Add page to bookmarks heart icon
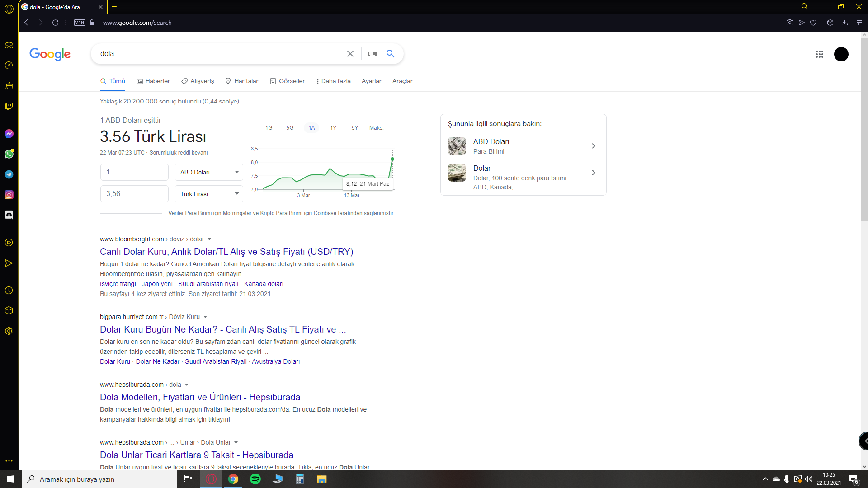The width and height of the screenshot is (868, 488). coord(813,23)
